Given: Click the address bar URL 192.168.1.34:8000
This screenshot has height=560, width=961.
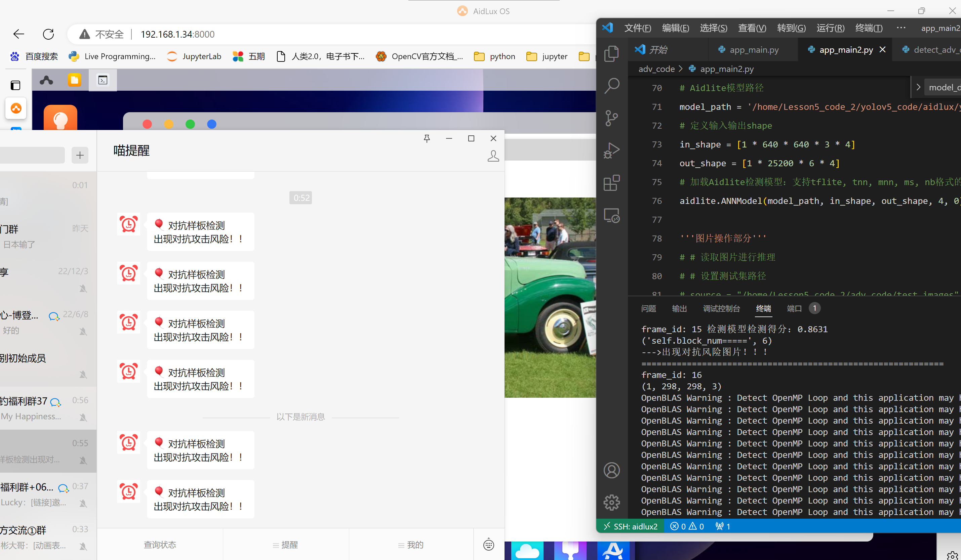Looking at the screenshot, I should [177, 34].
